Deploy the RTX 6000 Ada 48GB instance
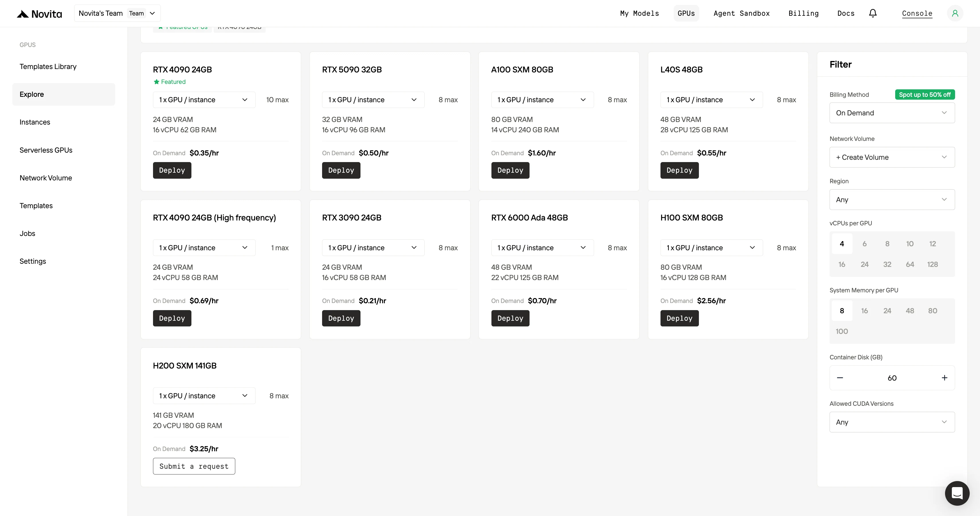 (510, 318)
